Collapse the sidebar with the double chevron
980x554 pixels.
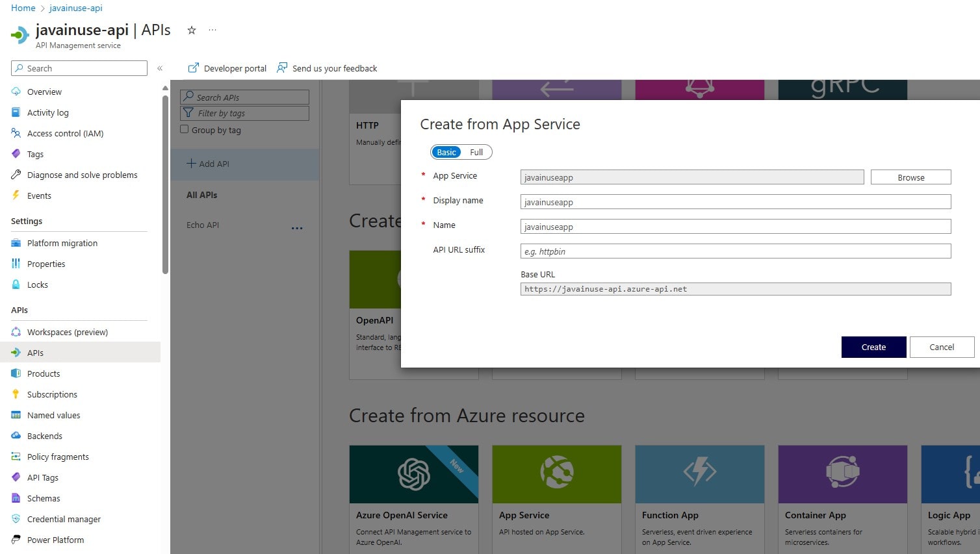pos(160,68)
